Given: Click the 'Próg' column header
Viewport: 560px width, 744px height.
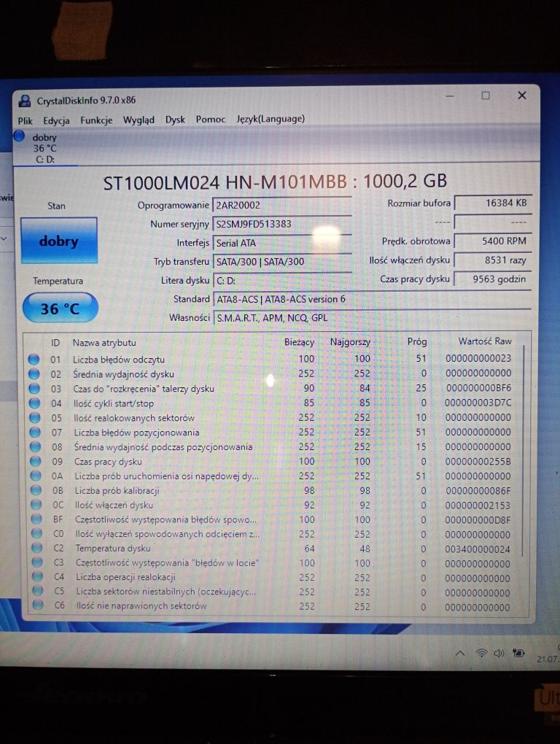Looking at the screenshot, I should tap(417, 341).
